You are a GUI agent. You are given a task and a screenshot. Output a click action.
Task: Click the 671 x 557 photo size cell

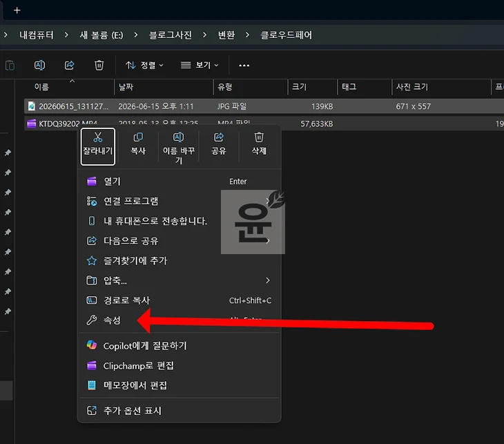414,106
